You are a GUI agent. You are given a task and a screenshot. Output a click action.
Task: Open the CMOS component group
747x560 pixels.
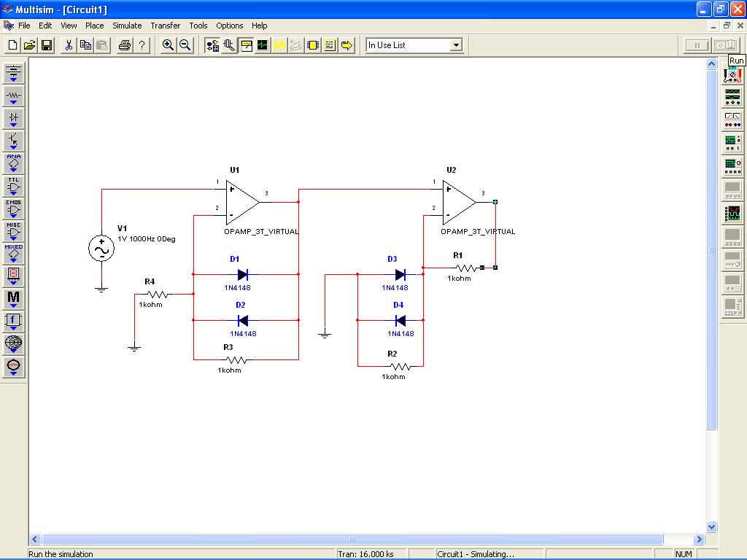pyautogui.click(x=13, y=208)
